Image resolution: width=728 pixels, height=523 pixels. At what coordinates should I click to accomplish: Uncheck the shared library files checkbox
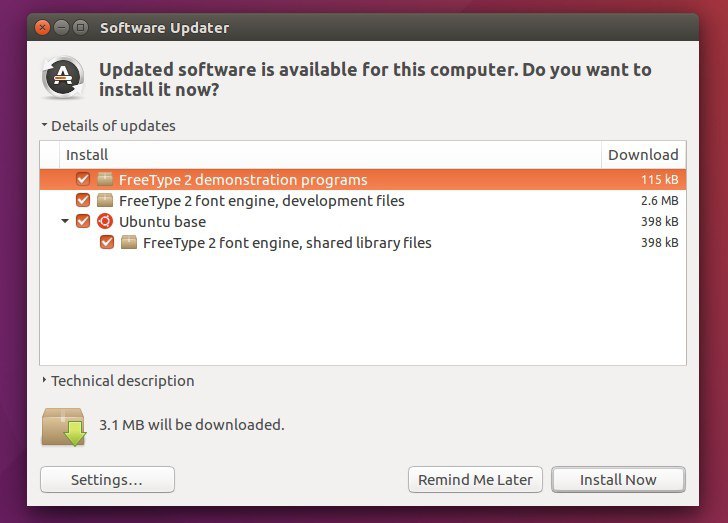coord(107,243)
